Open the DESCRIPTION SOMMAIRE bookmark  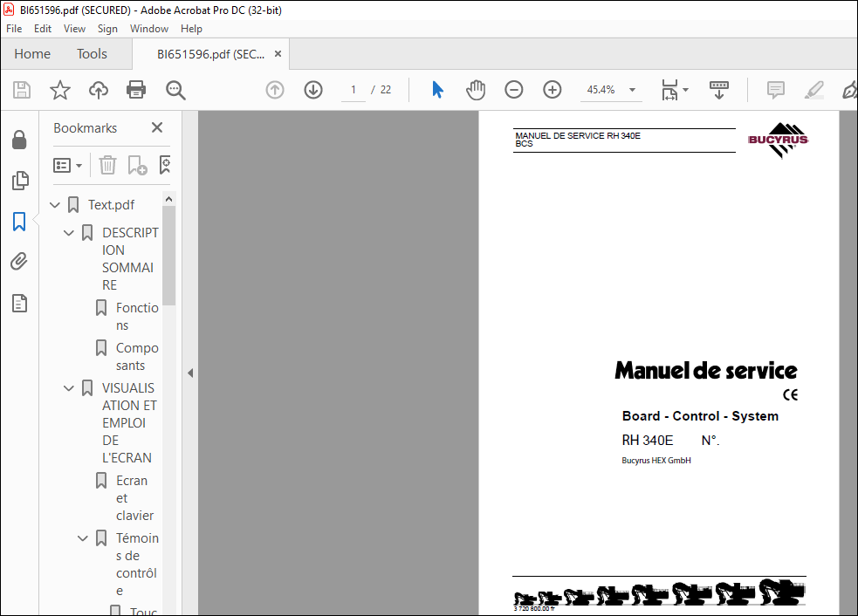click(130, 259)
